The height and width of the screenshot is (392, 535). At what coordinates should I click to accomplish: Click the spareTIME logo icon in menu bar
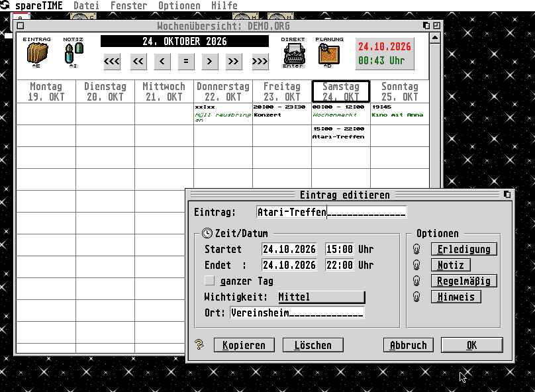click(x=5, y=5)
